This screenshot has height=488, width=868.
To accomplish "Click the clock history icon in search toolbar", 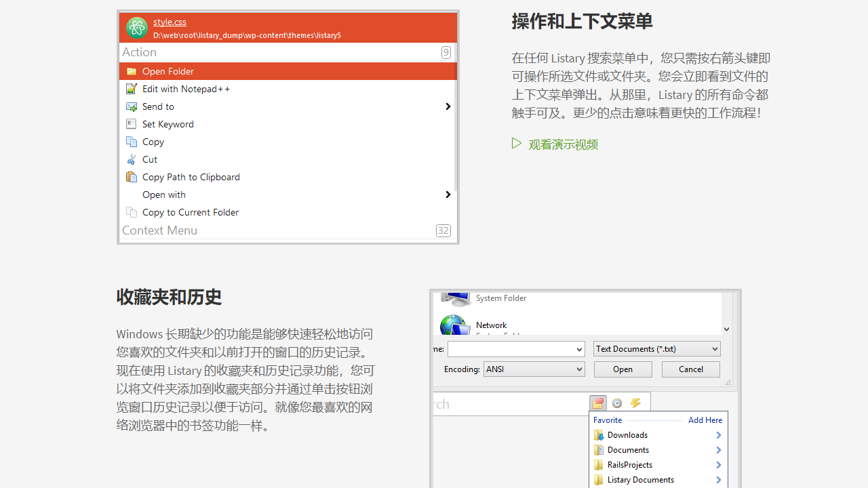I will click(617, 403).
